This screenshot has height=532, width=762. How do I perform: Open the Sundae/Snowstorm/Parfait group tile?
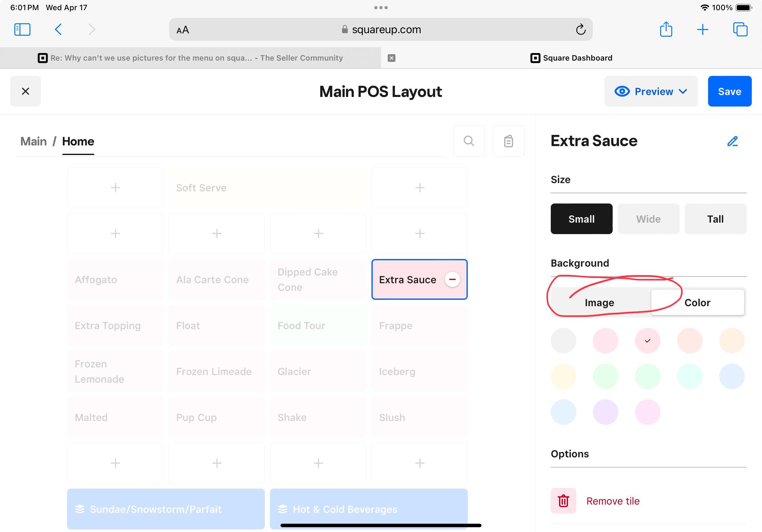tap(166, 509)
